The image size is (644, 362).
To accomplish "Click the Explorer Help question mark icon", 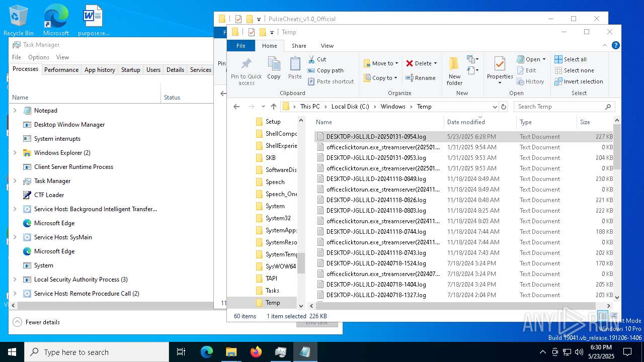I will pos(615,45).
